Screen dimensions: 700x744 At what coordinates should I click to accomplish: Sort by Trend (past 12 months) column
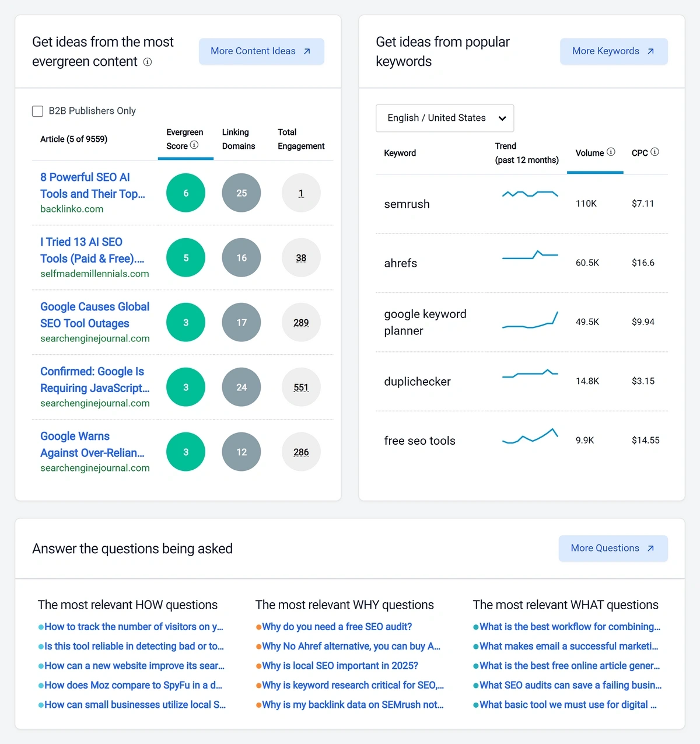click(x=527, y=153)
